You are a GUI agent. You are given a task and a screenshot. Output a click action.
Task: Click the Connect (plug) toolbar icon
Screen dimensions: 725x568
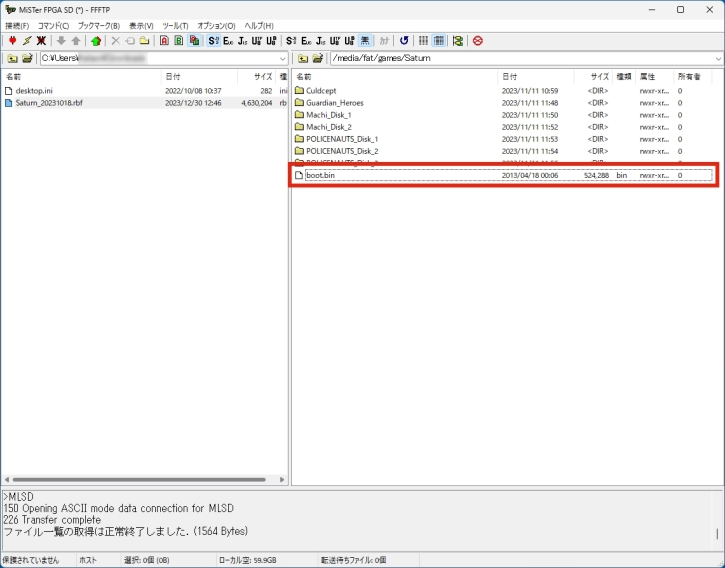tap(12, 41)
